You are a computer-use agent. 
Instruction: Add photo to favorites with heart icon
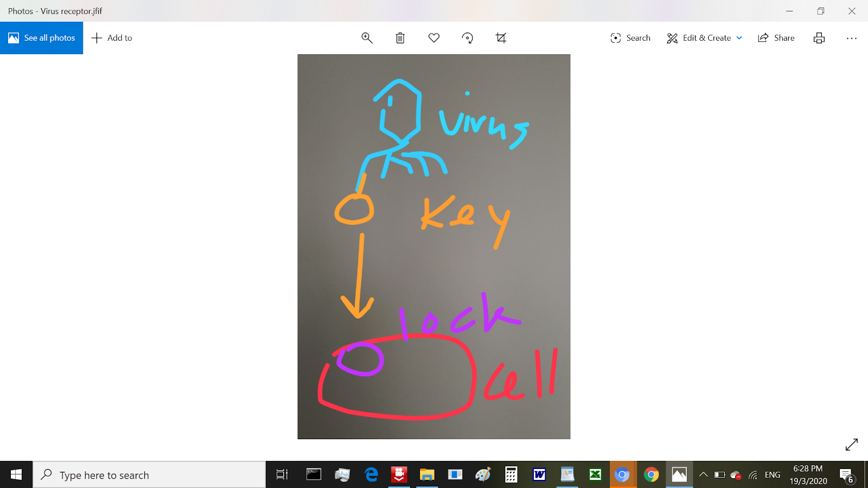(x=434, y=38)
